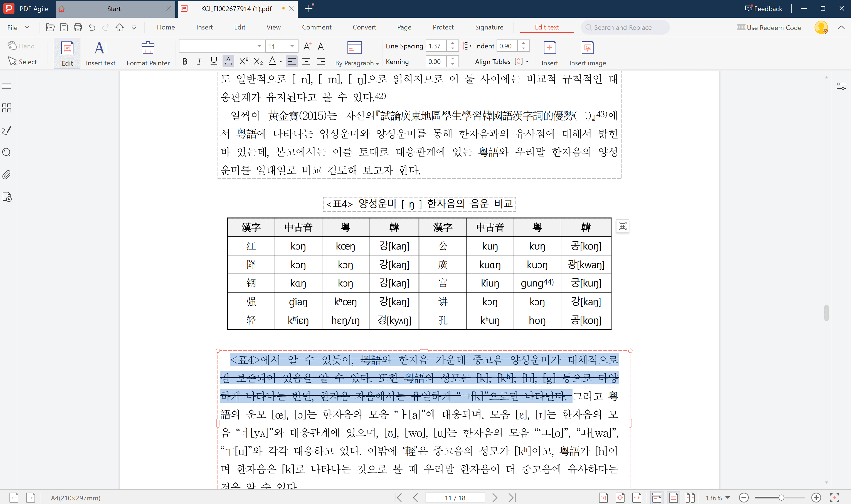851x504 pixels.
Task: Toggle bold formatting
Action: 185,61
